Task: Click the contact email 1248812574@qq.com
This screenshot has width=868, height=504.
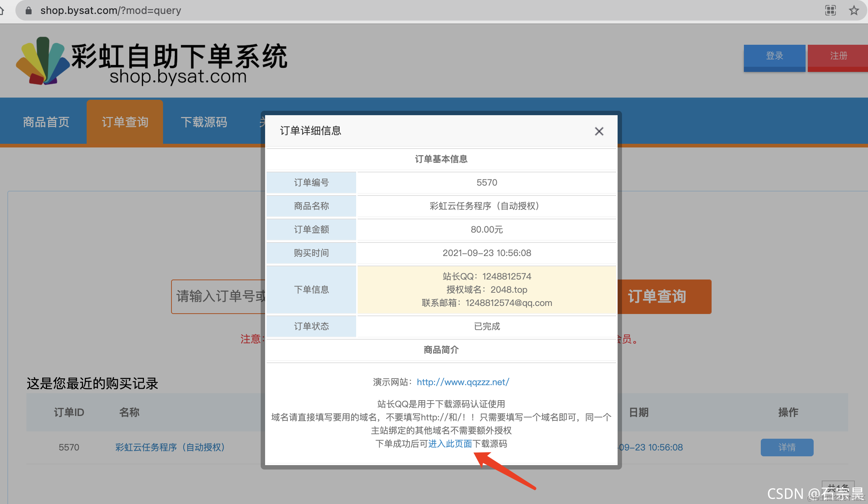Action: [x=509, y=303]
